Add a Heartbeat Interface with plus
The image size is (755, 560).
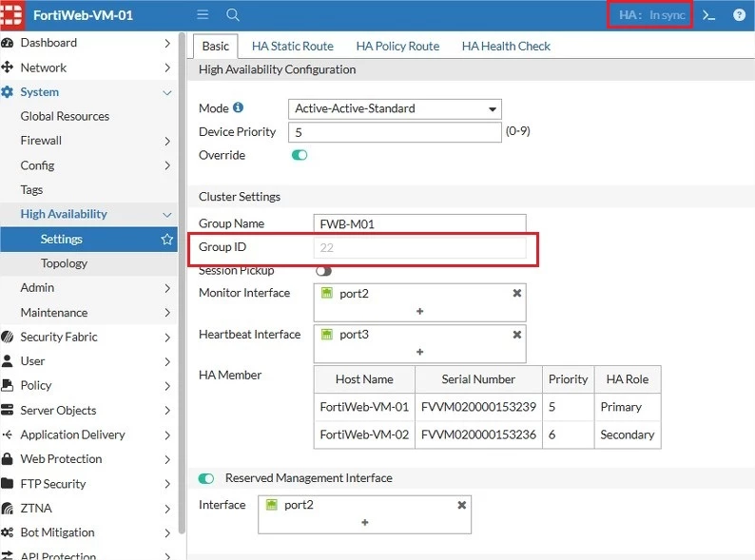420,352
